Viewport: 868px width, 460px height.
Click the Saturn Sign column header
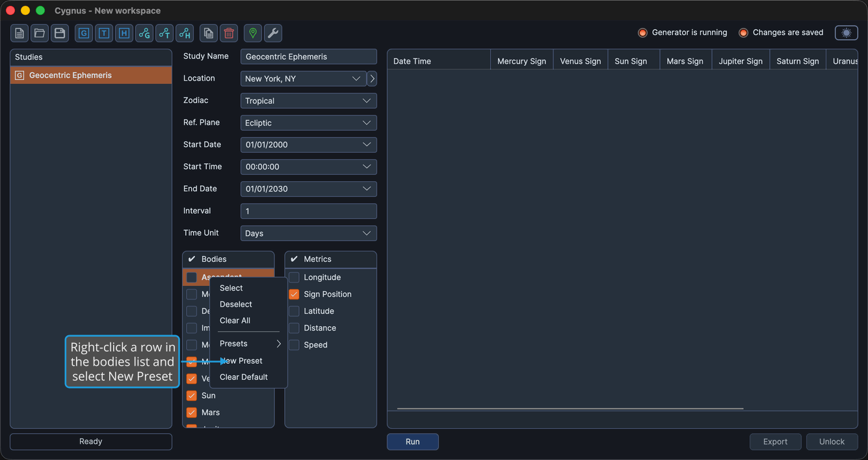click(x=798, y=61)
